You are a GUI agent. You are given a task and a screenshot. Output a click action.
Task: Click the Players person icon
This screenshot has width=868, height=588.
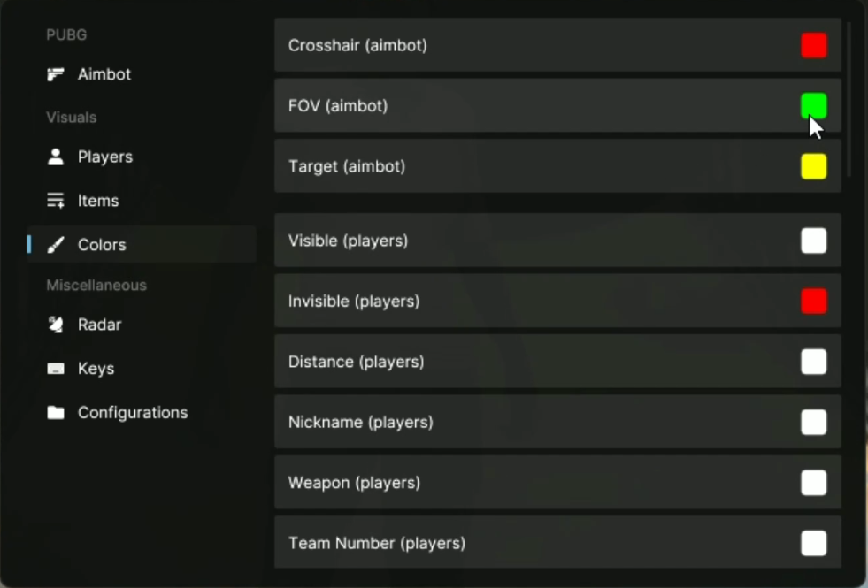[x=56, y=157]
